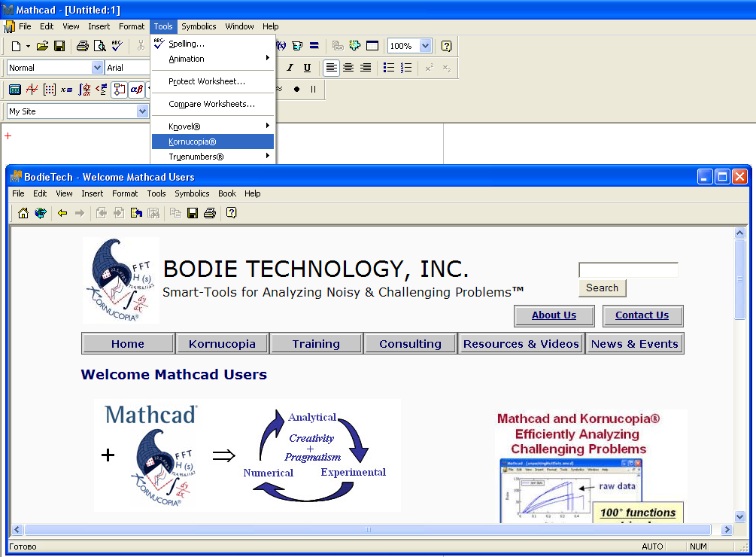This screenshot has height=557, width=756.
Task: Print worksheet using Mathcad toolbar printer icon
Action: tap(83, 46)
